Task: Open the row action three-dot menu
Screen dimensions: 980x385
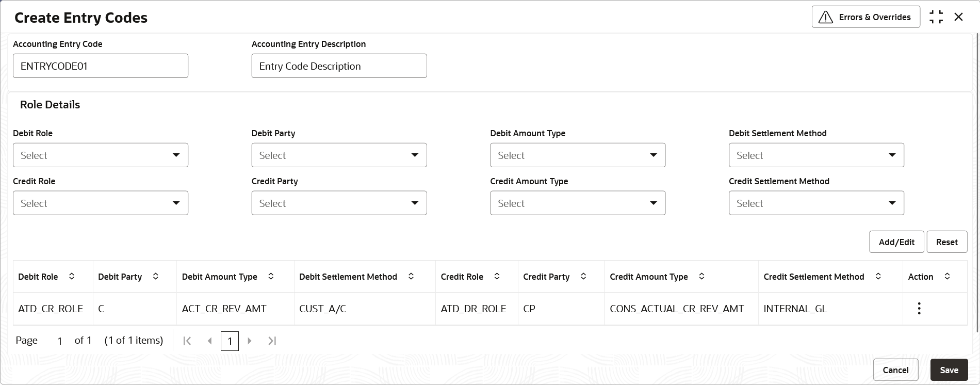Action: 919,309
